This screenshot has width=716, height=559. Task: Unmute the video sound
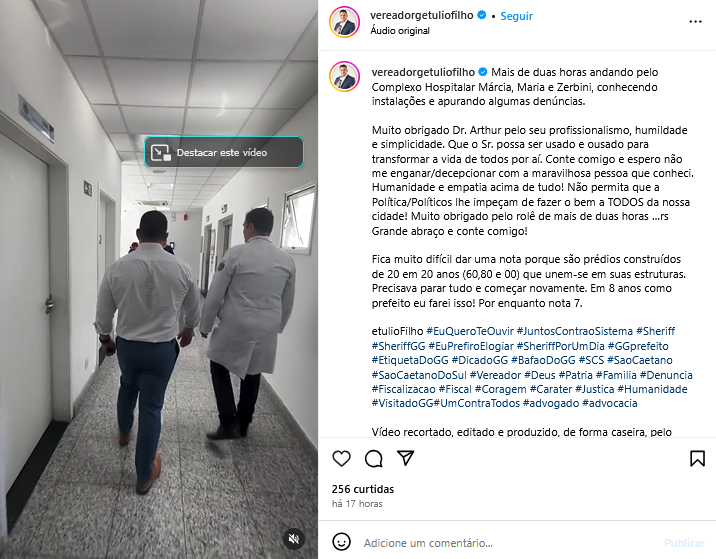click(x=294, y=538)
